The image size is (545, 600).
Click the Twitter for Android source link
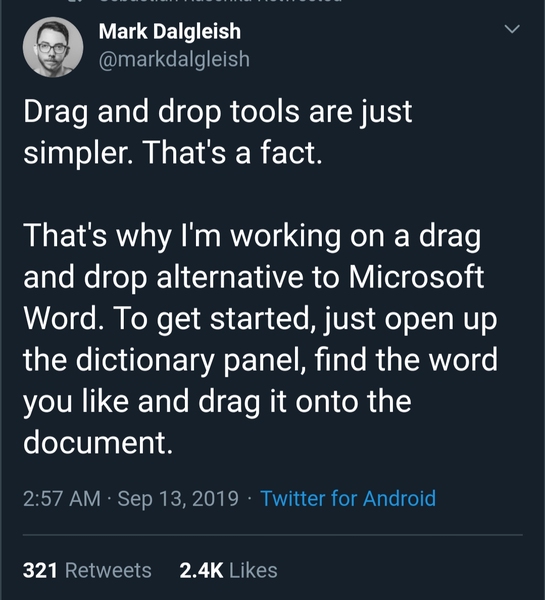[x=348, y=498]
